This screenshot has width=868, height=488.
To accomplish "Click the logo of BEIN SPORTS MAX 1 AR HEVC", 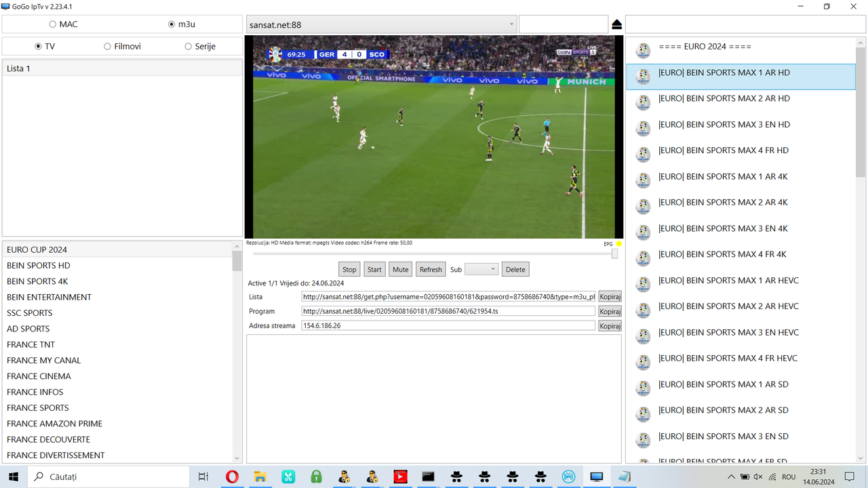I will coord(643,285).
